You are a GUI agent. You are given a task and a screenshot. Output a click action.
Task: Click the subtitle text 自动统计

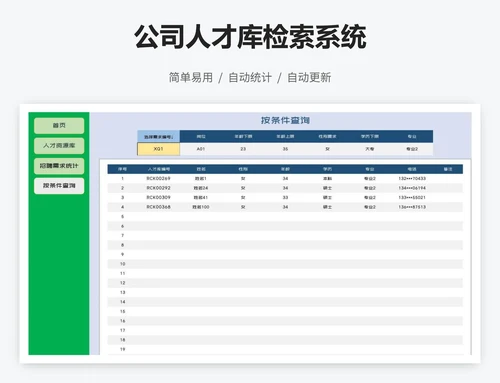point(250,78)
